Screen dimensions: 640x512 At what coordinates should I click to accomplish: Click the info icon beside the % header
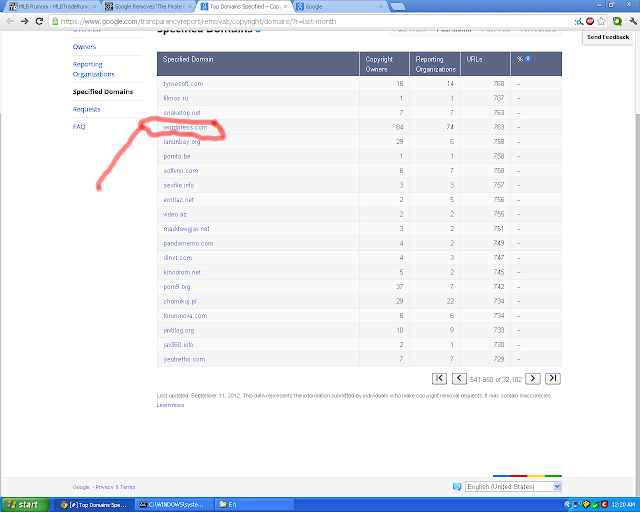coord(528,59)
